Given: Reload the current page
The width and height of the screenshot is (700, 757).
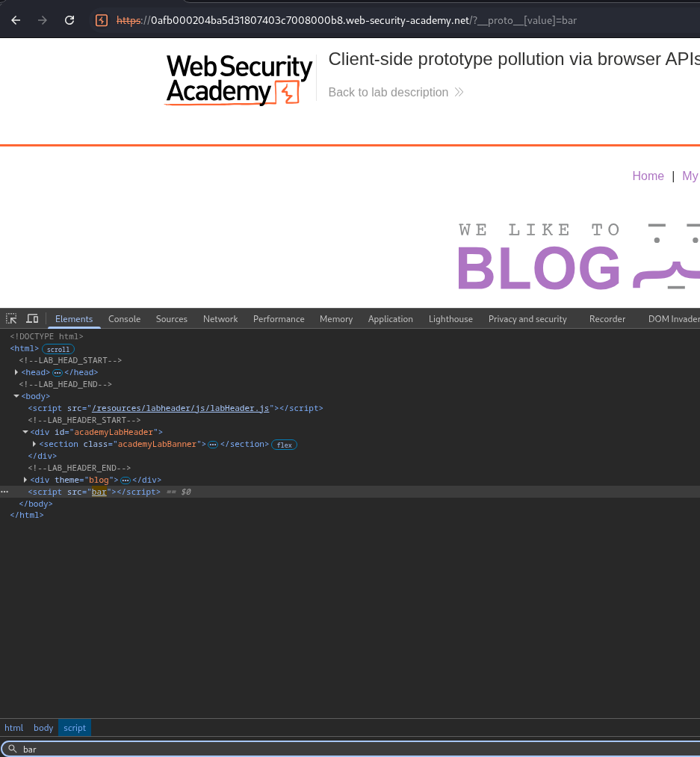Looking at the screenshot, I should pos(69,20).
